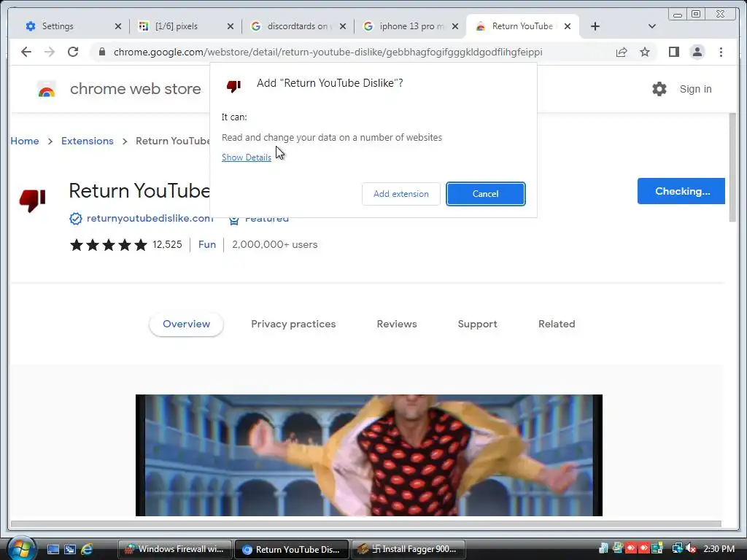The width and height of the screenshot is (747, 560).
Task: Open Windows Firewall taskbar button
Action: point(174,550)
